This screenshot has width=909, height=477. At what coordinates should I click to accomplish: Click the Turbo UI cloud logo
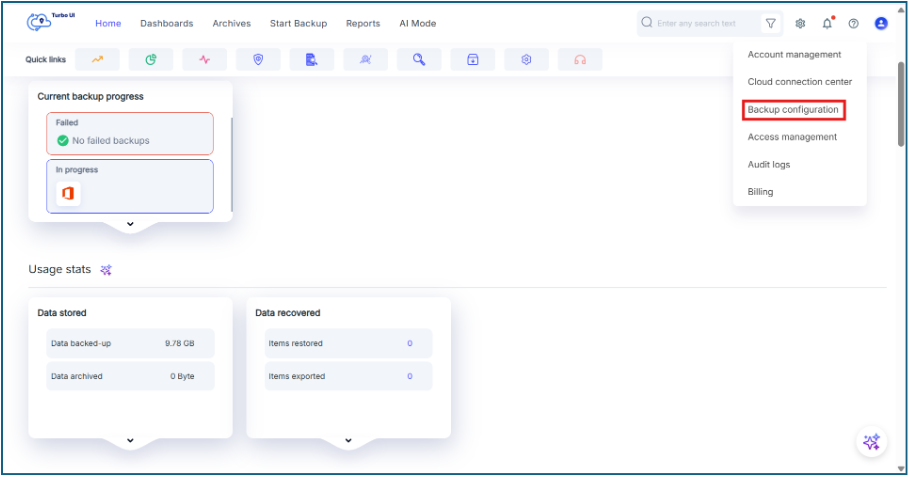tap(50, 22)
